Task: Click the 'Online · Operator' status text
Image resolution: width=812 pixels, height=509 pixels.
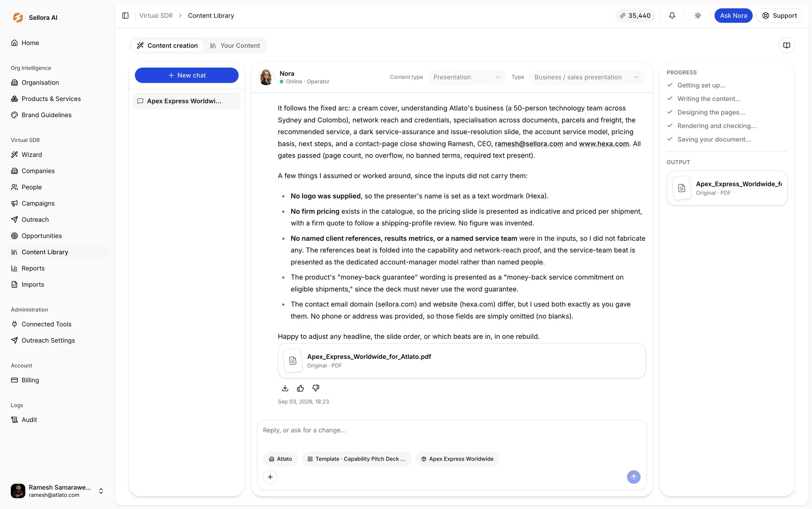Action: click(x=308, y=82)
